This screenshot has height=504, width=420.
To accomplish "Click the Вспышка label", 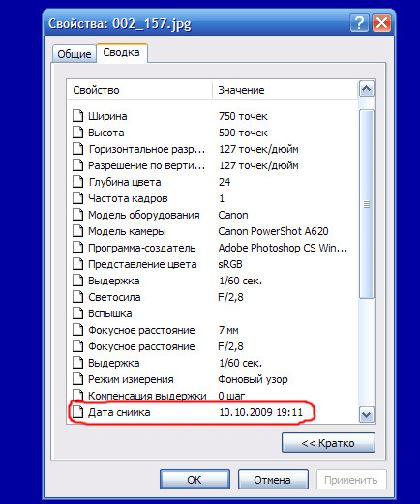I will point(110,313).
